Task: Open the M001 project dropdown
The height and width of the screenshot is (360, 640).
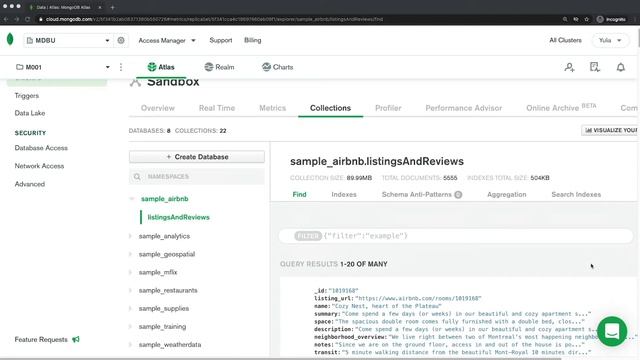Action: tap(63, 67)
